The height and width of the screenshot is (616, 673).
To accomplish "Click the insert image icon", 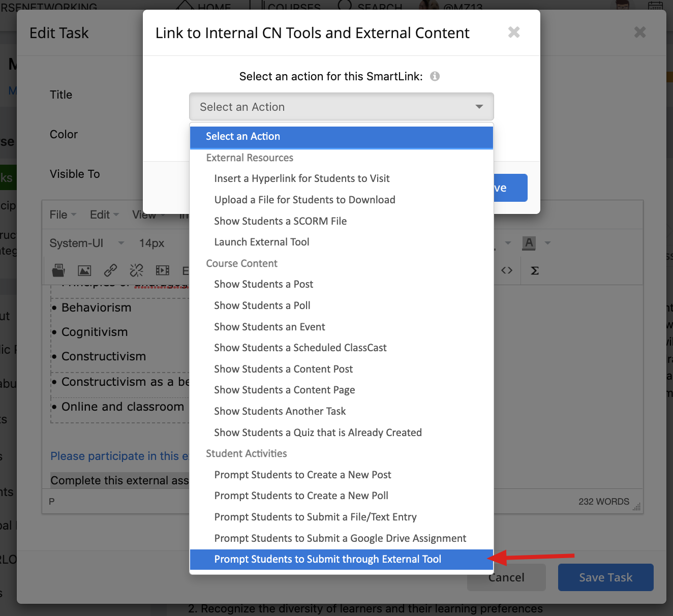I will click(x=84, y=270).
